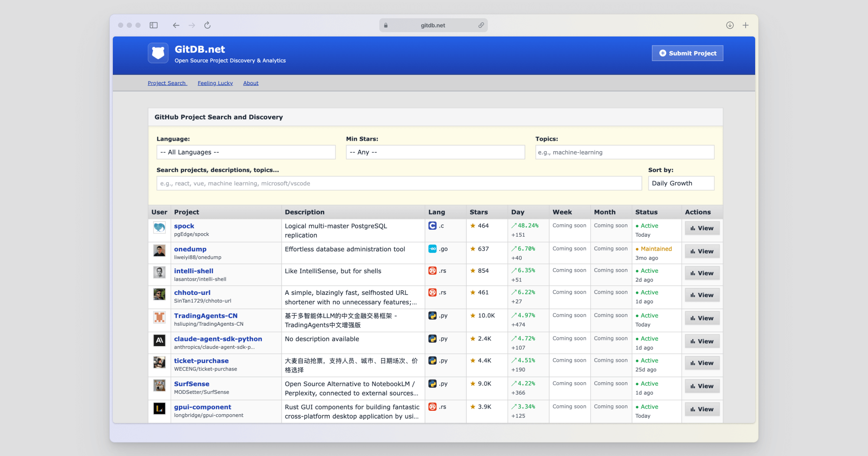
Task: Open the Min Stars dropdown
Action: coord(435,152)
